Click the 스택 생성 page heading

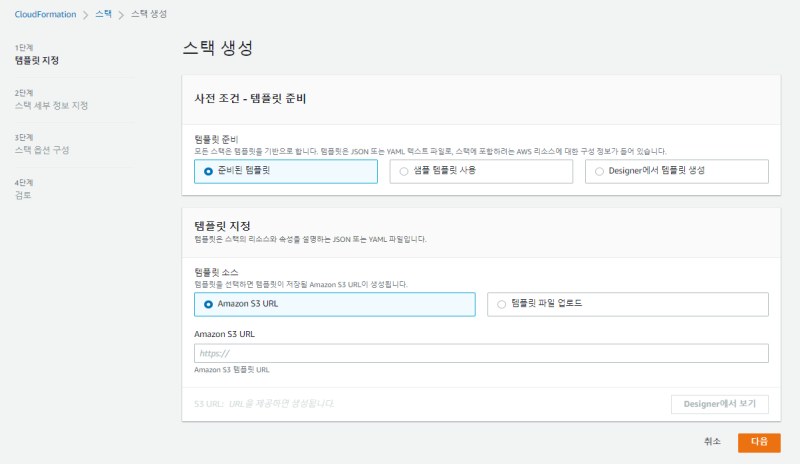217,49
